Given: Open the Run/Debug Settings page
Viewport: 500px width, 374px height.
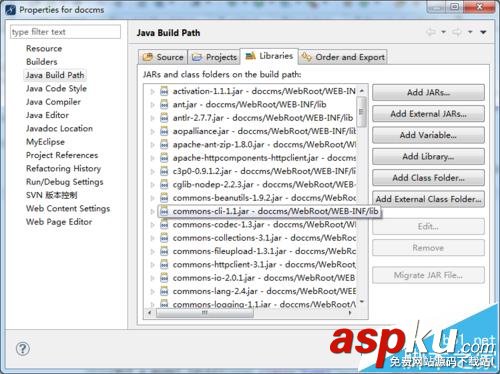Looking at the screenshot, I should click(65, 182).
